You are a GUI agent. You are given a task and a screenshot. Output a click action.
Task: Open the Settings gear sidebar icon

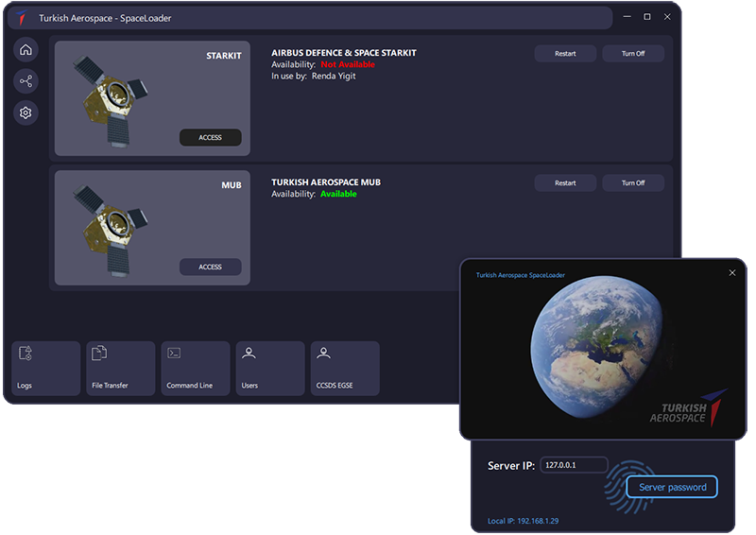(x=26, y=112)
